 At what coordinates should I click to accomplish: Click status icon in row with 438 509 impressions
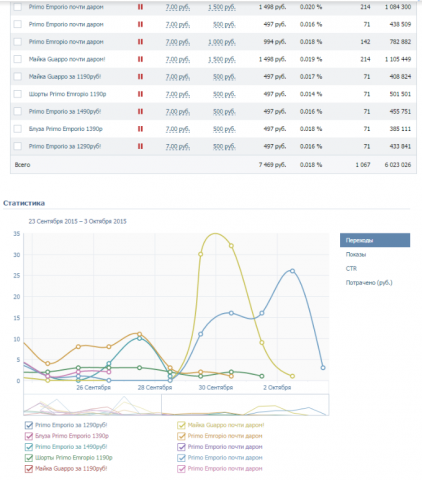(x=140, y=24)
